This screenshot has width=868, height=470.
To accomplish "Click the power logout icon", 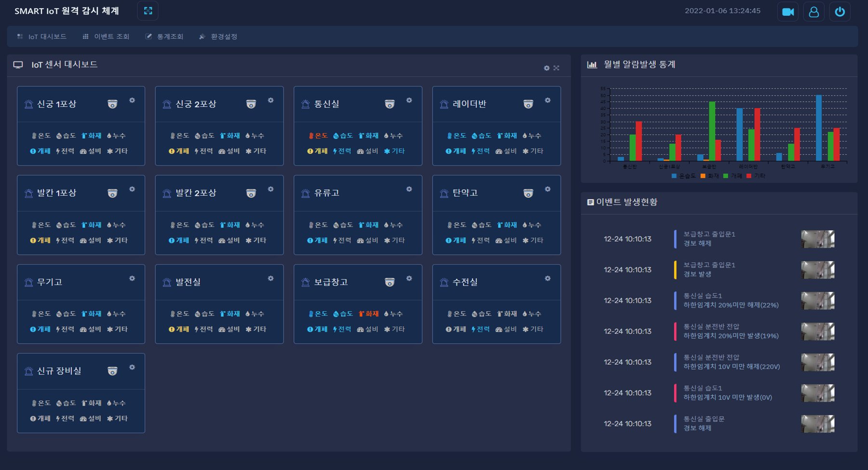I will 840,12.
